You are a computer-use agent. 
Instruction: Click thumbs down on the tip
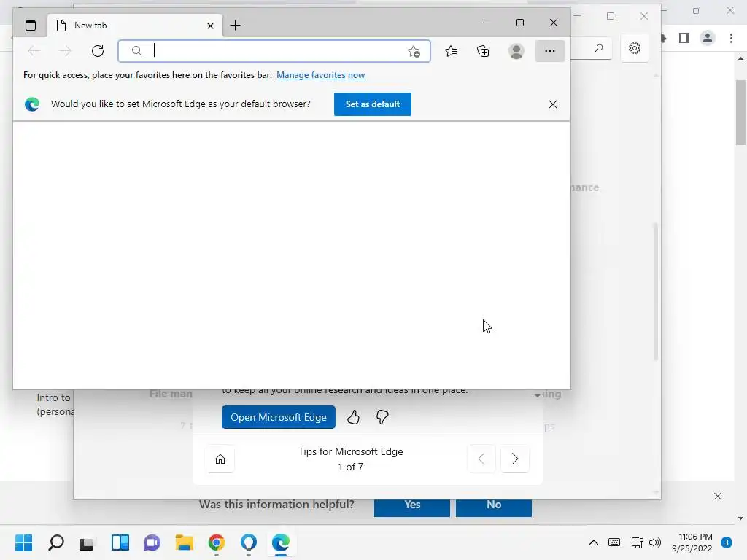[x=382, y=417]
